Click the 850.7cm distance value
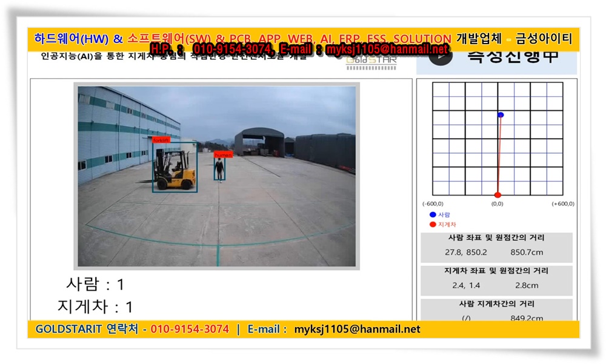Image resolution: width=606 pixels, height=364 pixels. pyautogui.click(x=527, y=253)
